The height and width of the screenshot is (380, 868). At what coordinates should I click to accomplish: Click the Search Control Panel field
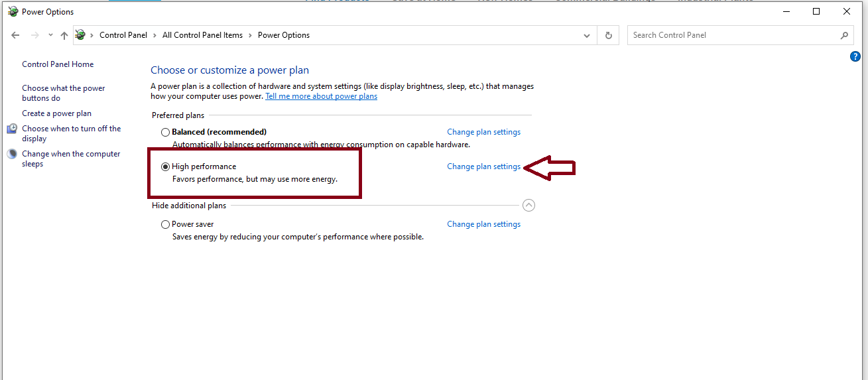(x=733, y=35)
